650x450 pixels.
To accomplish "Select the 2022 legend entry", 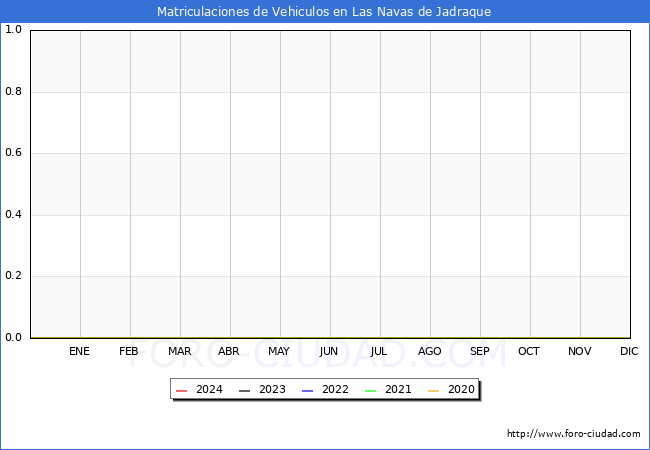I will [325, 390].
